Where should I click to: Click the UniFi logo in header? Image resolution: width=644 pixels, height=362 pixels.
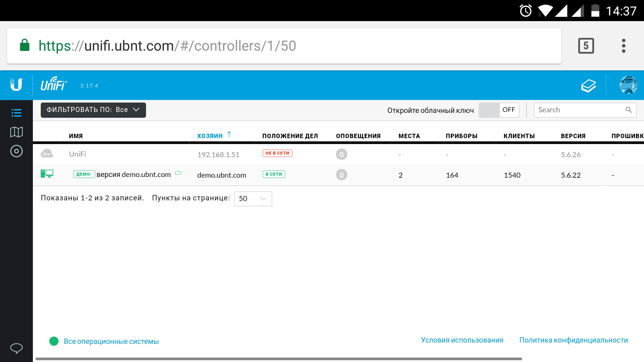coord(54,84)
